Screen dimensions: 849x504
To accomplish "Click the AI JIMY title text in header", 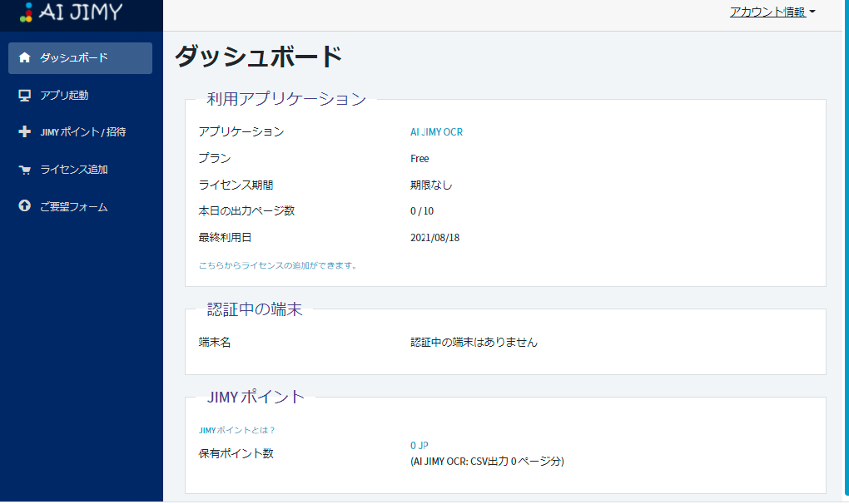I will point(81,12).
